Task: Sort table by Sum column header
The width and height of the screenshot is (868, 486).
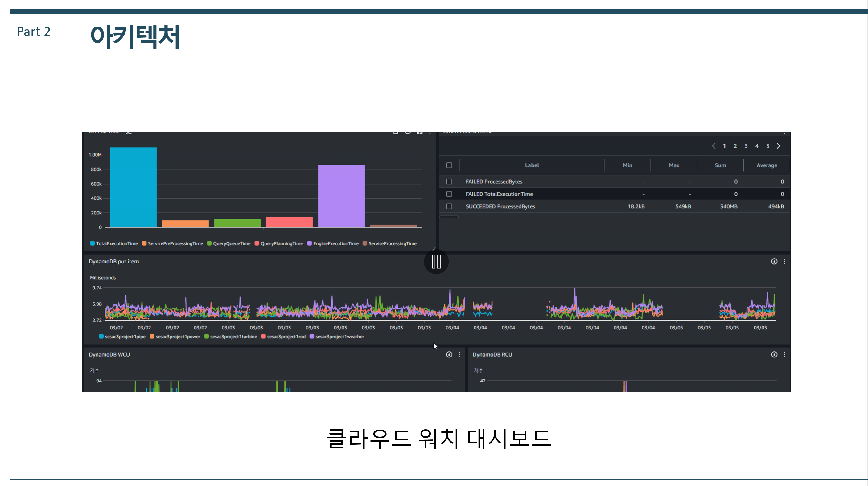Action: pyautogui.click(x=720, y=165)
